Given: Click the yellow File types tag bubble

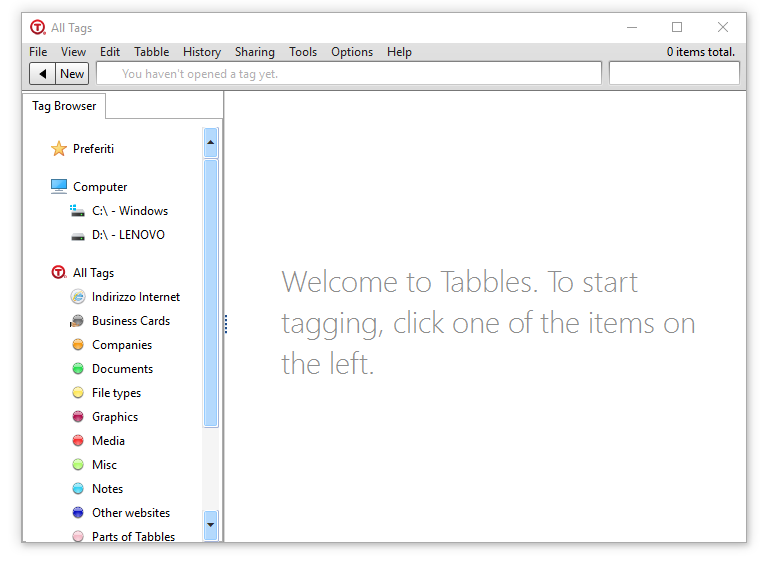Looking at the screenshot, I should (x=78, y=393).
